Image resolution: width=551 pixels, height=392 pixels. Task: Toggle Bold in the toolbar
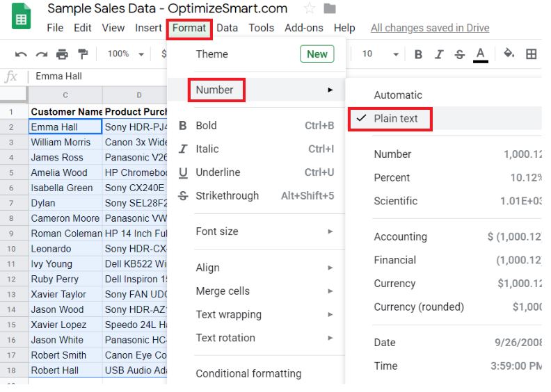(418, 54)
